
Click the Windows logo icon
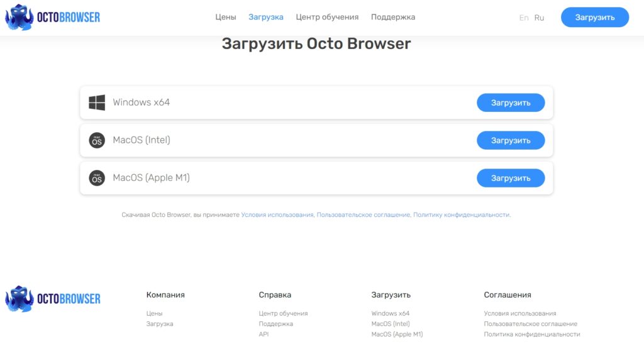click(x=97, y=103)
